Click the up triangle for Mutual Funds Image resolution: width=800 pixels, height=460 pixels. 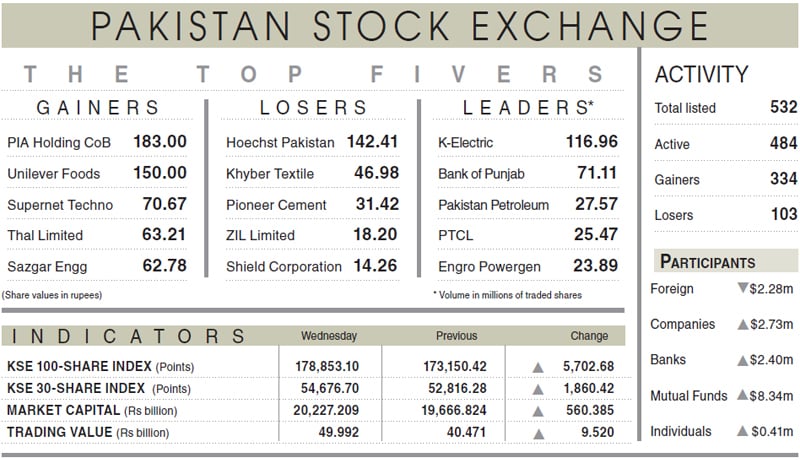coord(741,397)
